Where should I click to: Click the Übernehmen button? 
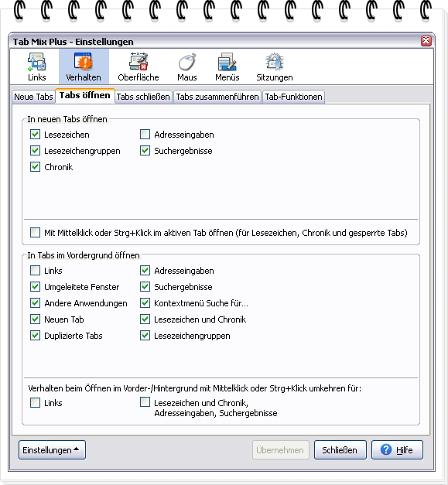coord(280,449)
